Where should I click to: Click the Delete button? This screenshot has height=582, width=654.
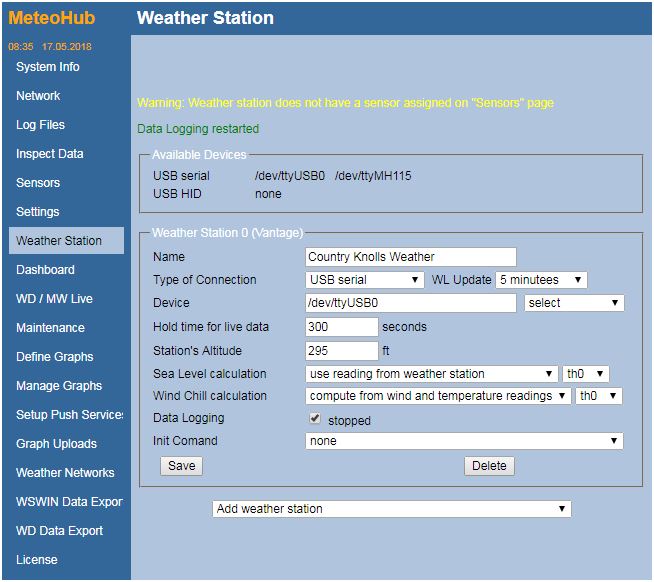489,466
